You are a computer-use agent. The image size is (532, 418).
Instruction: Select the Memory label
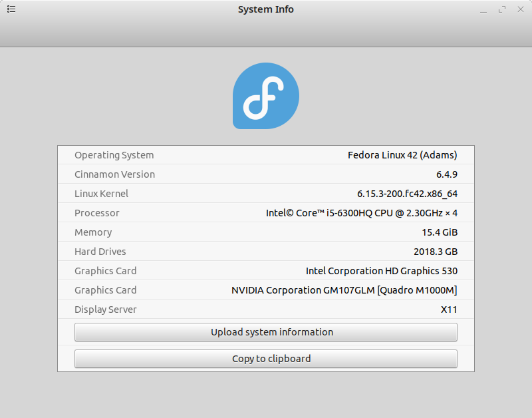pyautogui.click(x=93, y=232)
